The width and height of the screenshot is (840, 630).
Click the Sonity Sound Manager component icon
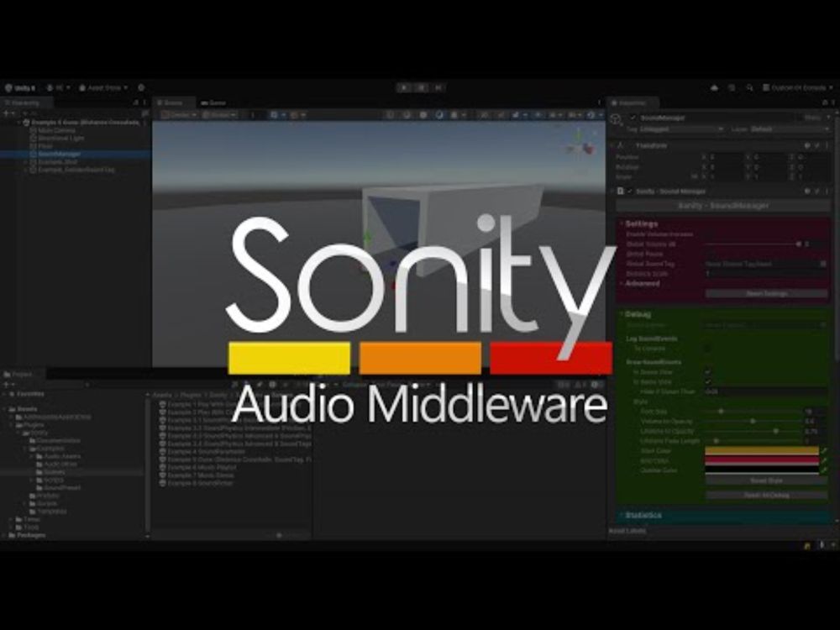pos(621,191)
